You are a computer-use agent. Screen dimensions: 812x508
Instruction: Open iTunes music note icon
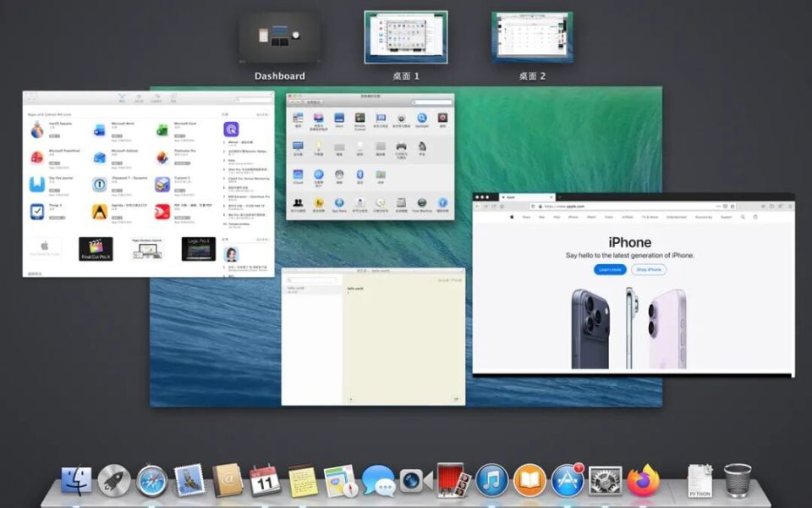(x=492, y=481)
